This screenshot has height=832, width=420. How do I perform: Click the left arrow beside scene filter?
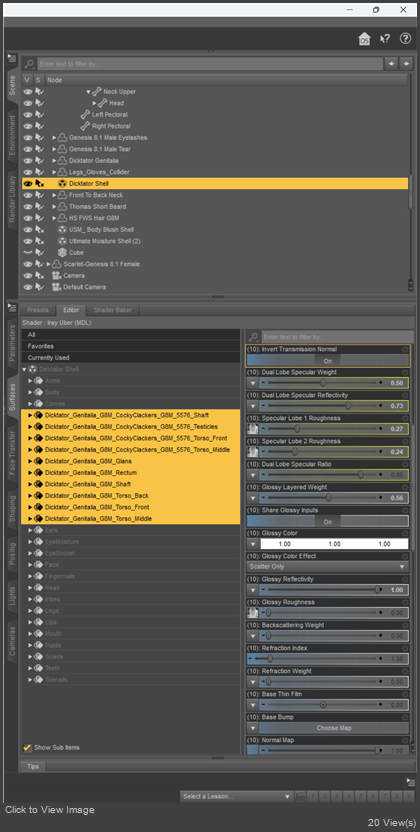[391, 64]
